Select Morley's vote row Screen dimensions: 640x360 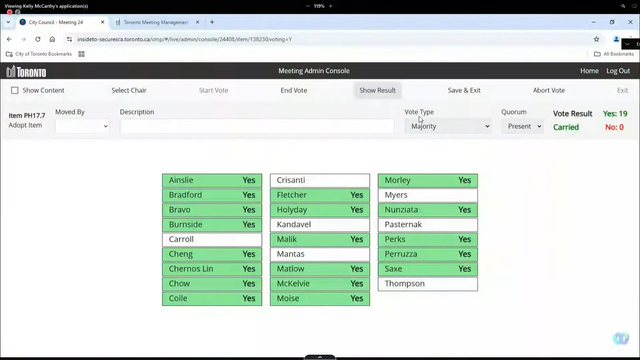pos(427,180)
